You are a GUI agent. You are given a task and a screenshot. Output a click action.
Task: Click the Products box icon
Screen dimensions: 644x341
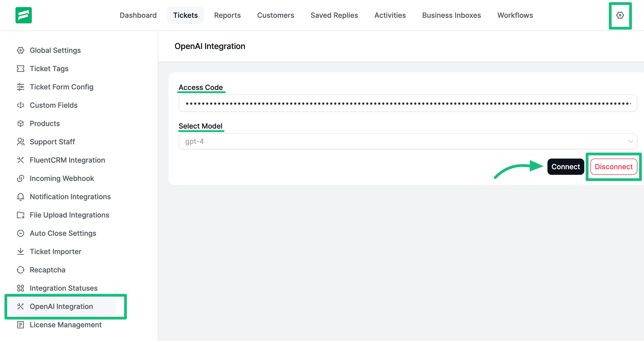point(21,123)
